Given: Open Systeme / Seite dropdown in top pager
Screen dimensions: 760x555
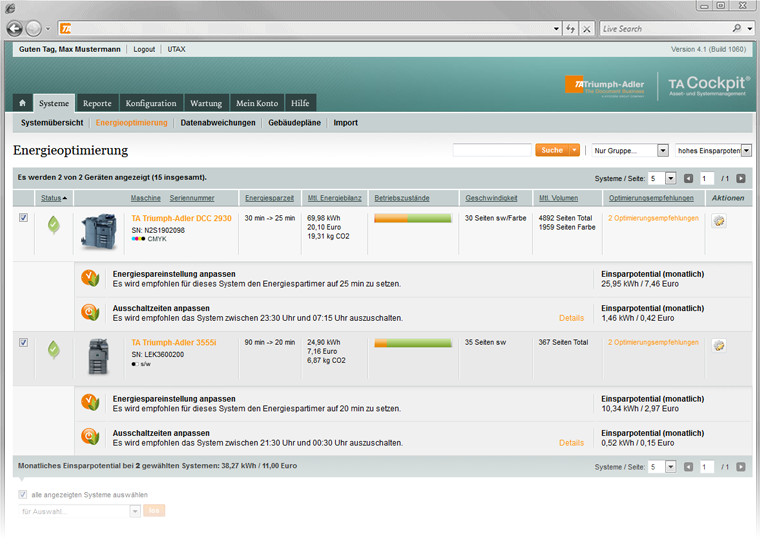Looking at the screenshot, I should point(662,178).
